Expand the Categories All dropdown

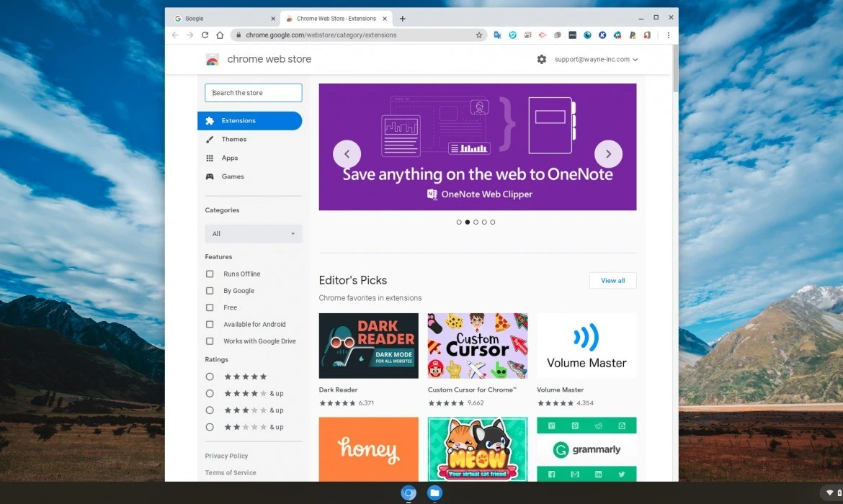coord(253,234)
